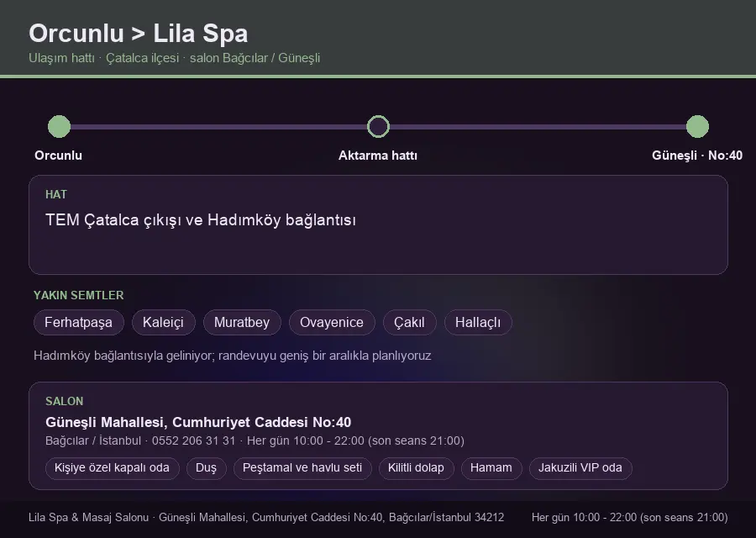This screenshot has height=538, width=756.
Task: Click Güneşli Mahallesi, Cumhuriyet Caddesi No:40 address
Action: pyautogui.click(x=198, y=422)
